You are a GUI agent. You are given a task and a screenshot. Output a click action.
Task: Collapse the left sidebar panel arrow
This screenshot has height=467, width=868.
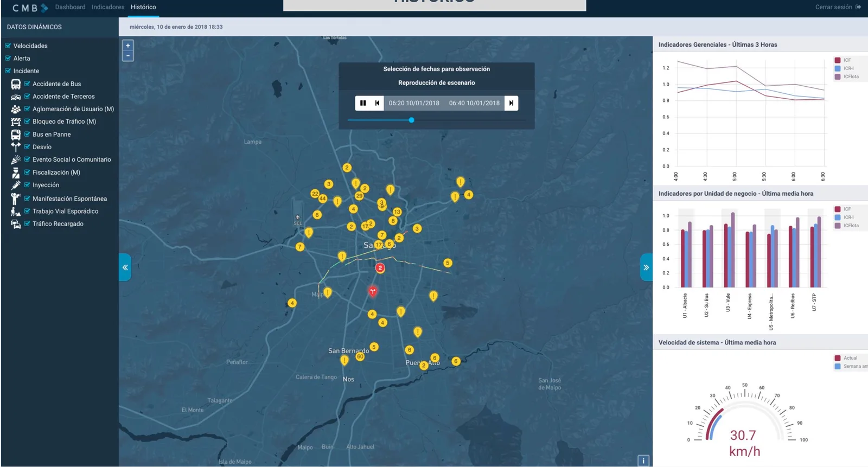coord(125,267)
